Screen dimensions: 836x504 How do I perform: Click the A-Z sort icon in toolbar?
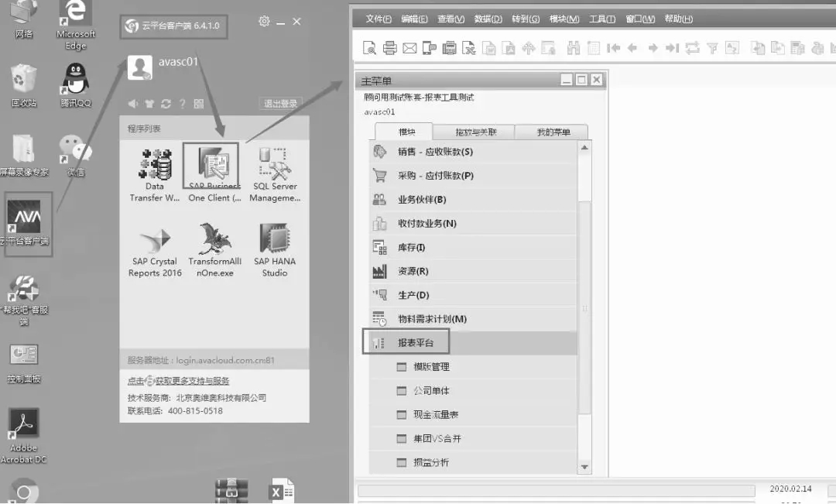(732, 48)
